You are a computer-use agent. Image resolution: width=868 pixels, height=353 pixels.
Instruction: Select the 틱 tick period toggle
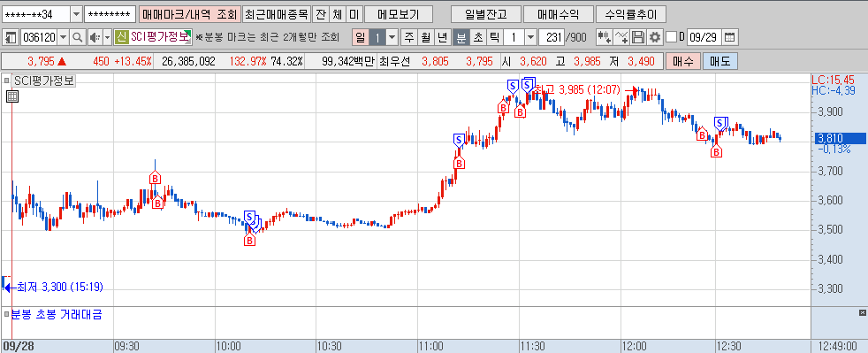point(494,38)
